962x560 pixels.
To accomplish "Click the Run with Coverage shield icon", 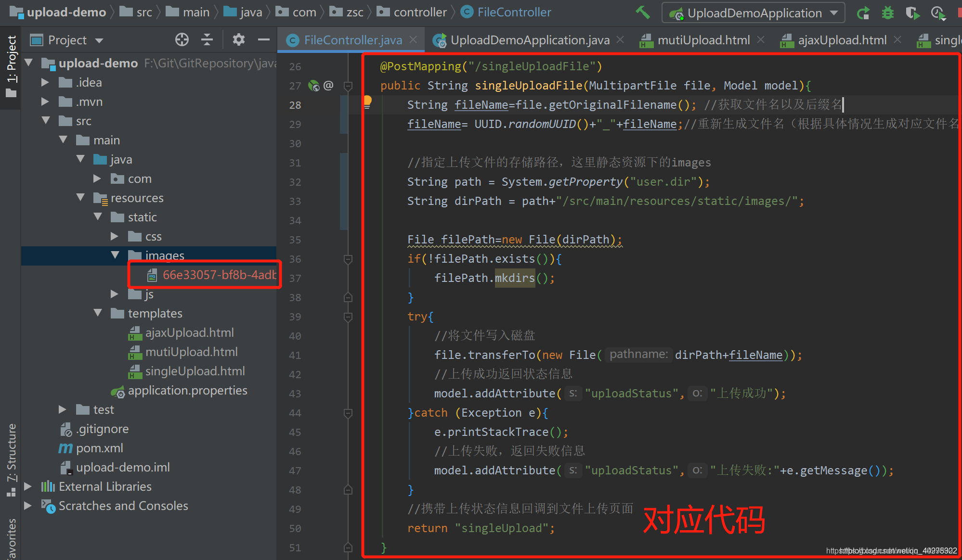I will pyautogui.click(x=912, y=13).
